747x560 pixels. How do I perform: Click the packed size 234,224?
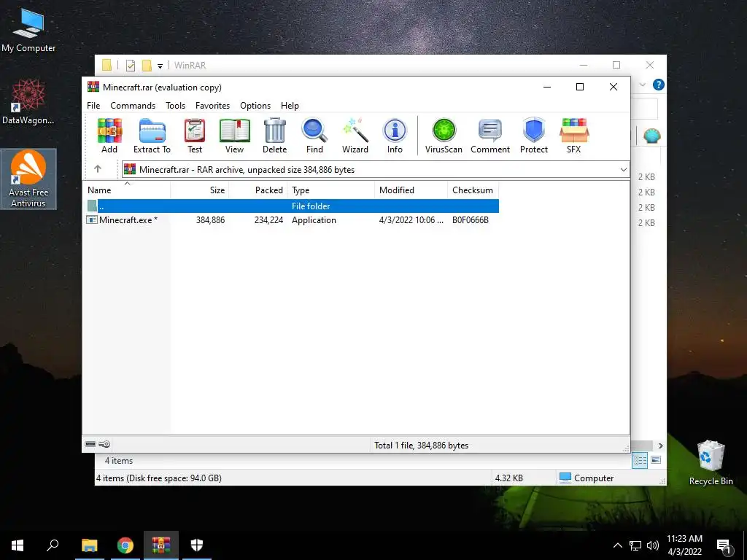click(x=268, y=220)
